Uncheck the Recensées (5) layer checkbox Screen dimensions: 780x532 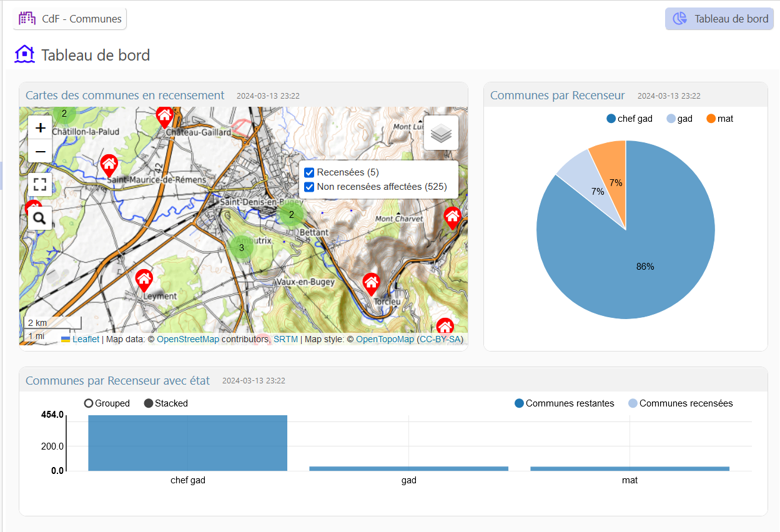click(309, 172)
